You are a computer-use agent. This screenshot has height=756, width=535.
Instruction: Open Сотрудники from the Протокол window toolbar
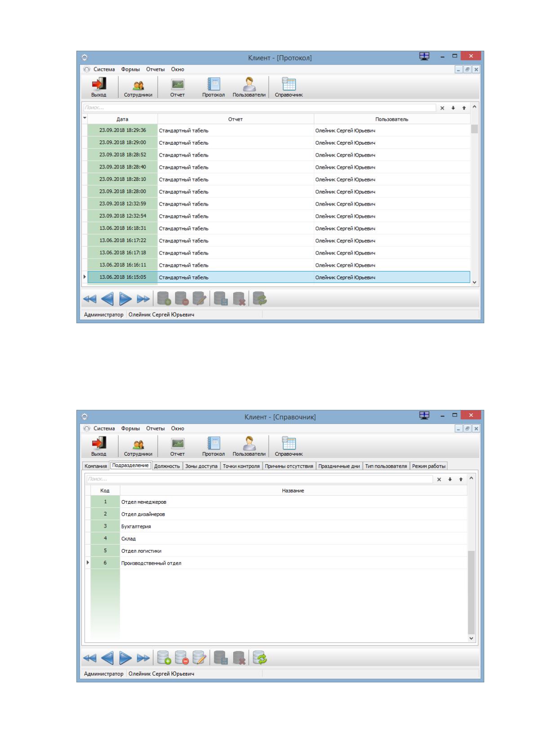(138, 87)
